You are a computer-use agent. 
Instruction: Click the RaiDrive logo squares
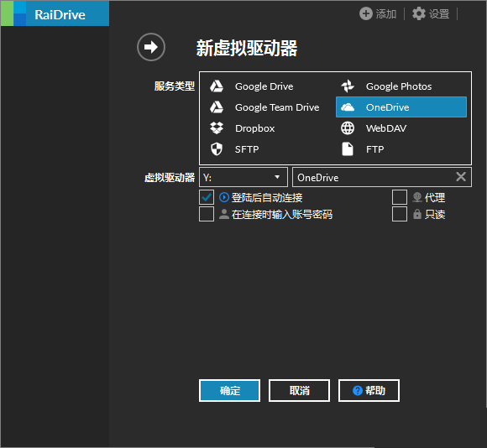tap(13, 13)
